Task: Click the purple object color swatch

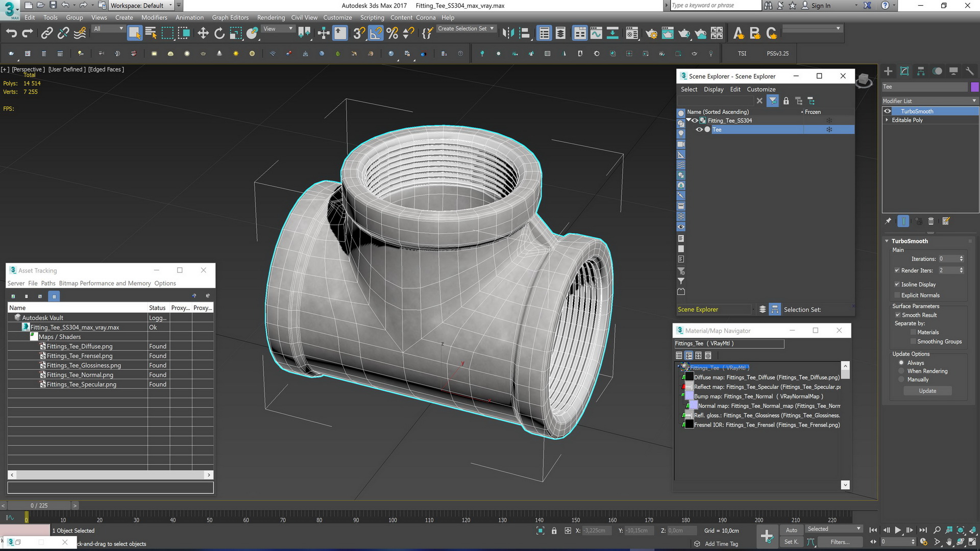Action: (x=974, y=87)
